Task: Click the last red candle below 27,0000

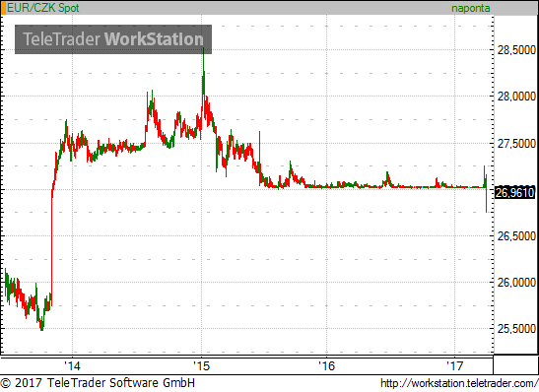Action: pyautogui.click(x=486, y=194)
